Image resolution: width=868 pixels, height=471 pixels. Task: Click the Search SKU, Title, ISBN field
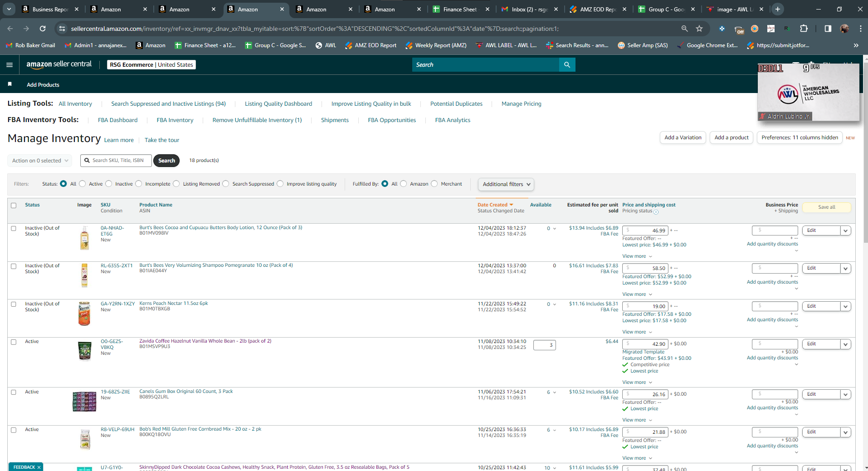coord(116,161)
